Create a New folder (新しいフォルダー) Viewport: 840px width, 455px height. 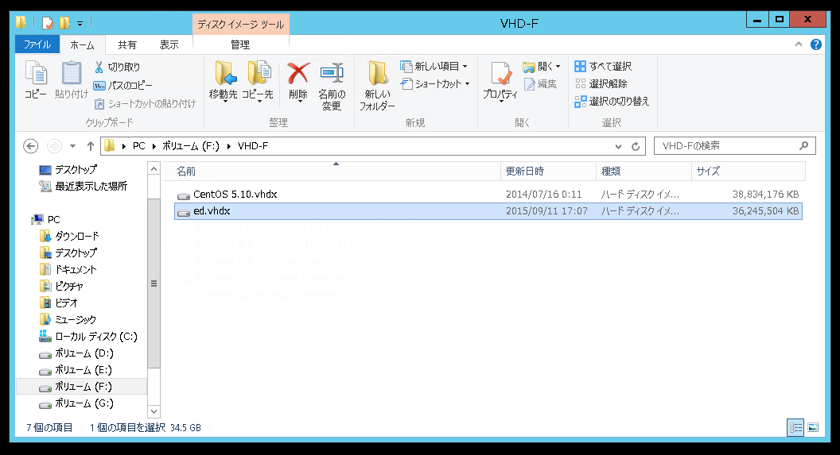377,86
